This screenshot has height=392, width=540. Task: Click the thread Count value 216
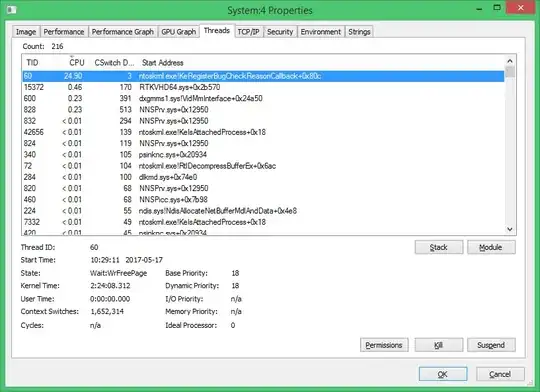point(57,46)
